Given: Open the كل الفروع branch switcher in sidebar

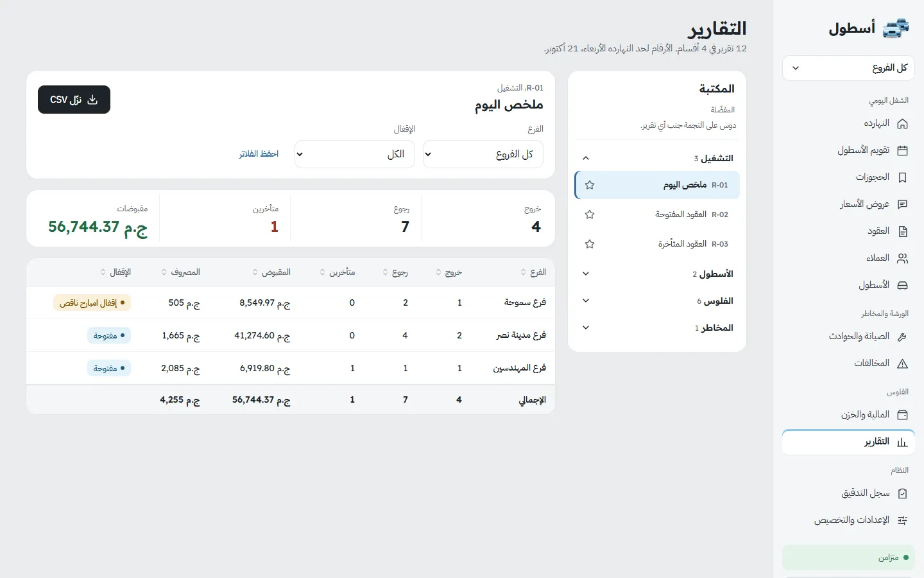Looking at the screenshot, I should pos(848,68).
